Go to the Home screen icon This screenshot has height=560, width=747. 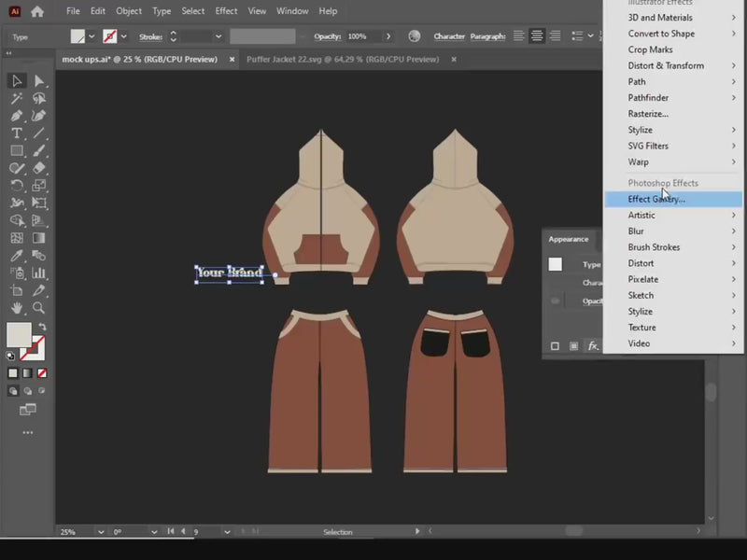tap(37, 12)
